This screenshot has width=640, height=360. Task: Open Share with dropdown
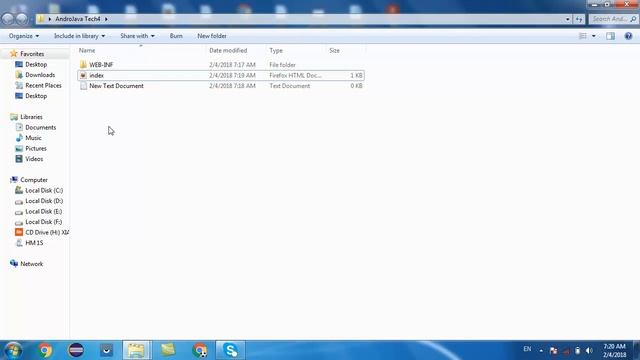[x=137, y=36]
